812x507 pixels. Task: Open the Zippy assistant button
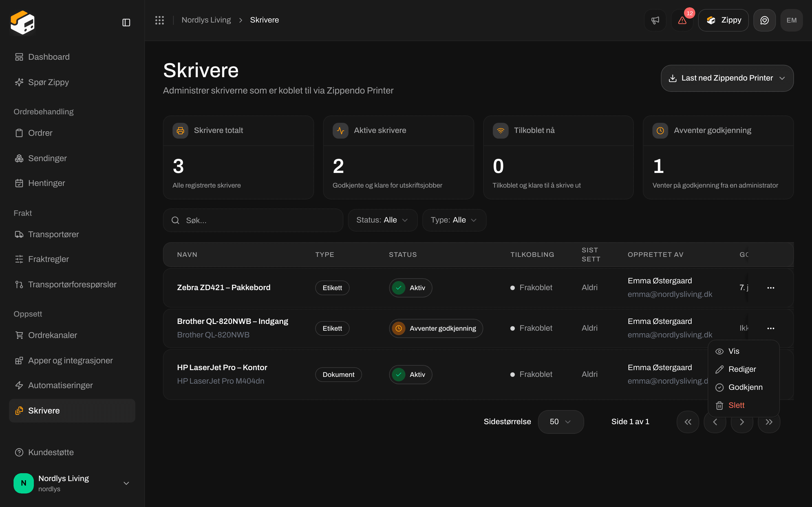tap(723, 20)
